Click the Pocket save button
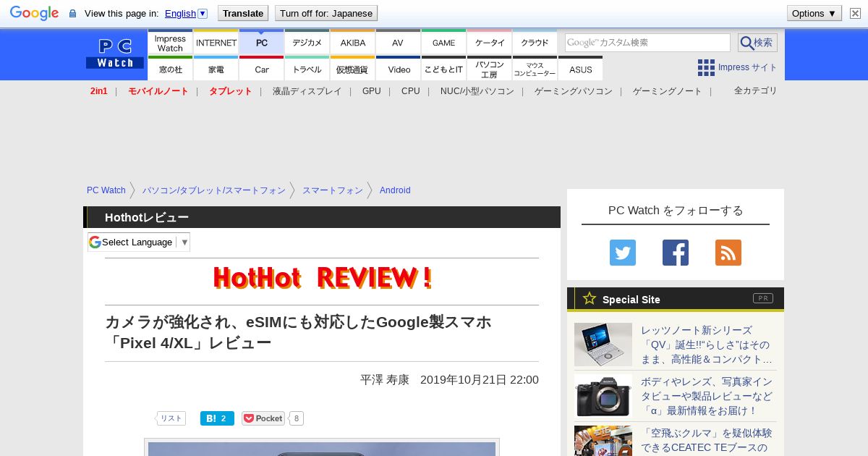 [263, 418]
